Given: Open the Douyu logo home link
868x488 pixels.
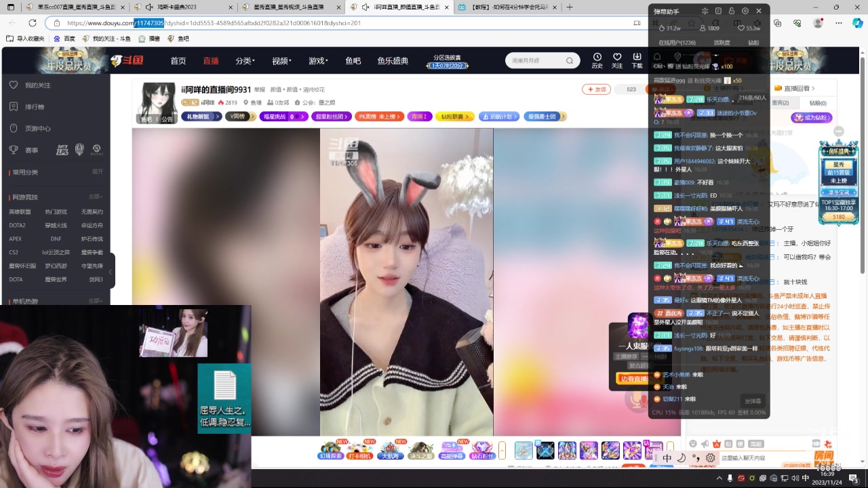Looking at the screenshot, I should point(127,60).
